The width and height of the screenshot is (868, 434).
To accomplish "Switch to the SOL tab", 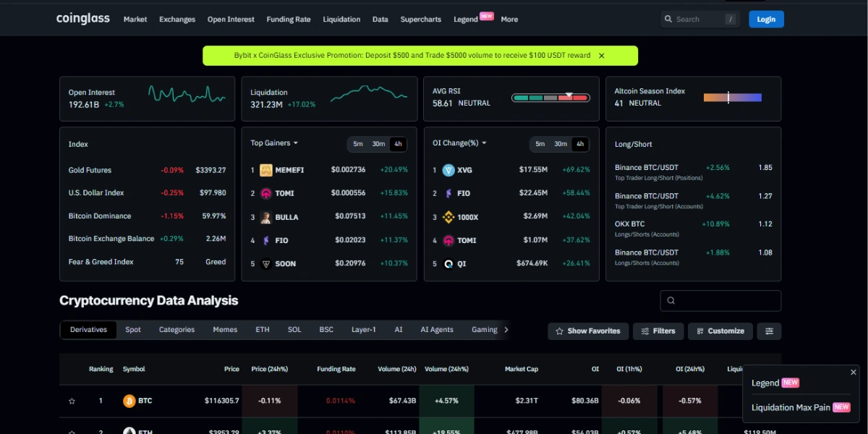I will pyautogui.click(x=294, y=330).
